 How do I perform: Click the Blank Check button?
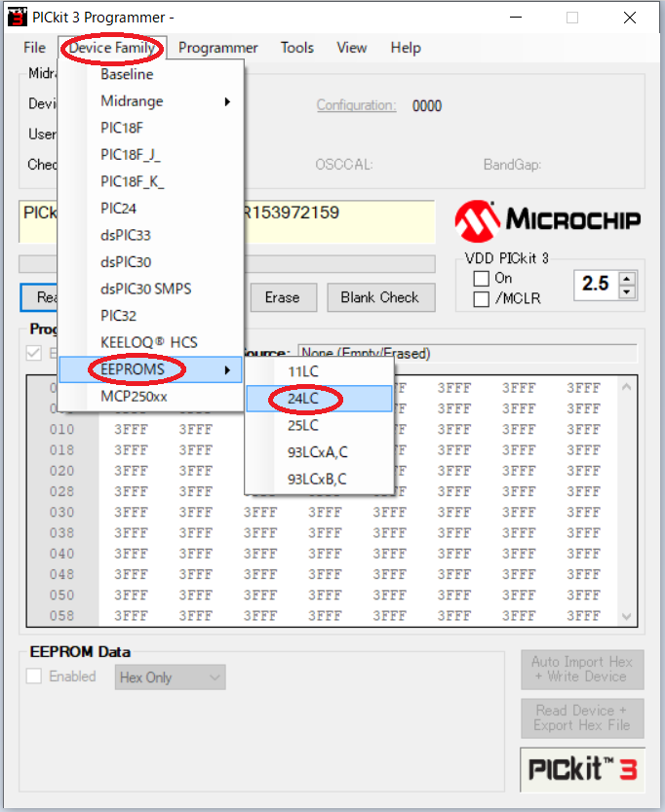click(x=379, y=297)
